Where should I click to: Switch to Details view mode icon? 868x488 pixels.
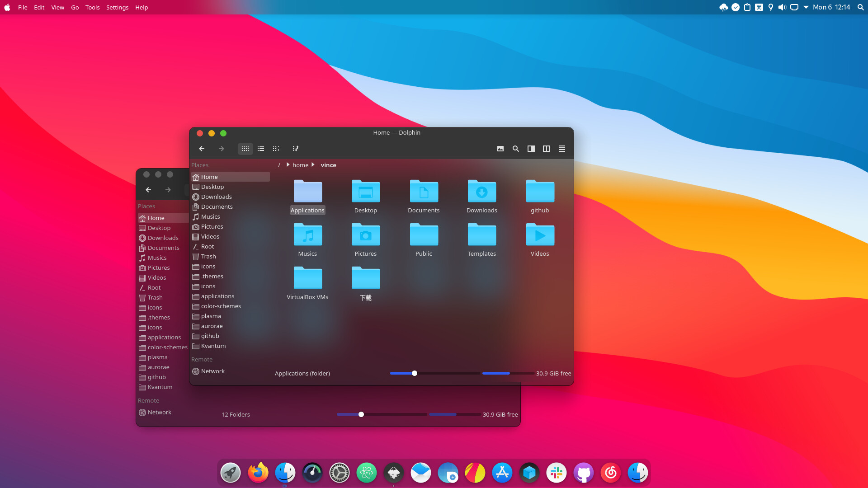tap(276, 149)
